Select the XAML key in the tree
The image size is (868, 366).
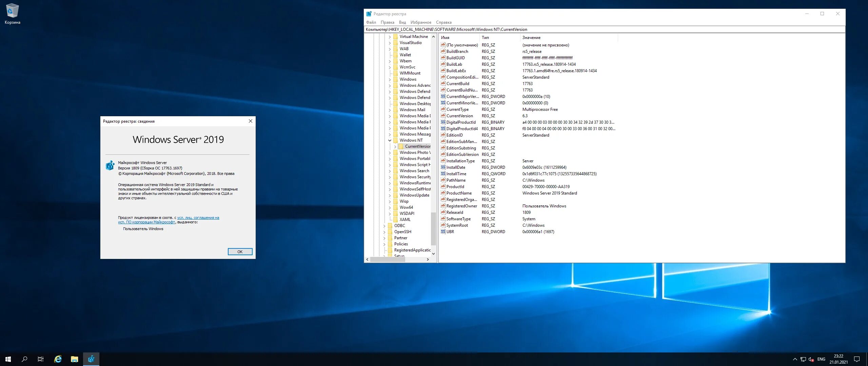coord(405,220)
